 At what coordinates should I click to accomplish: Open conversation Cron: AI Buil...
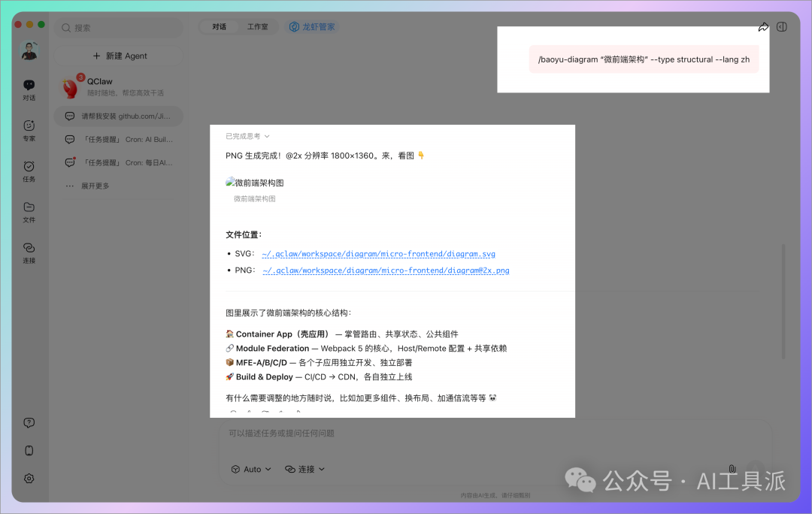tap(119, 139)
